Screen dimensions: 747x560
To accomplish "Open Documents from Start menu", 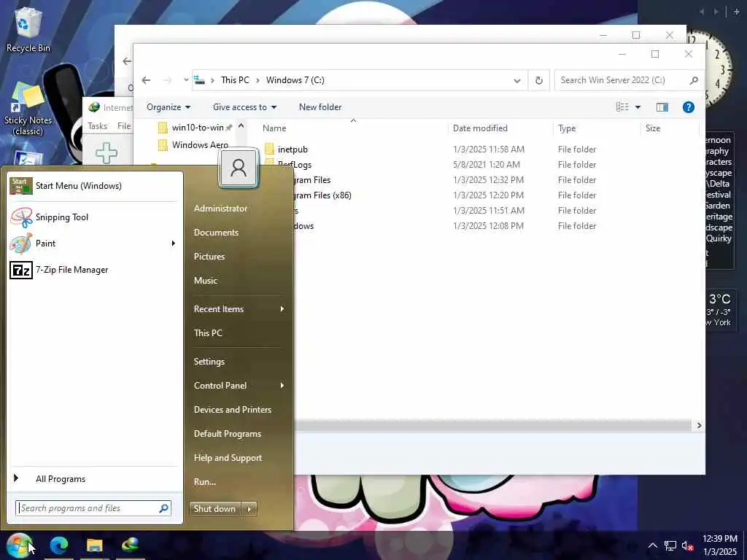I will pos(216,233).
